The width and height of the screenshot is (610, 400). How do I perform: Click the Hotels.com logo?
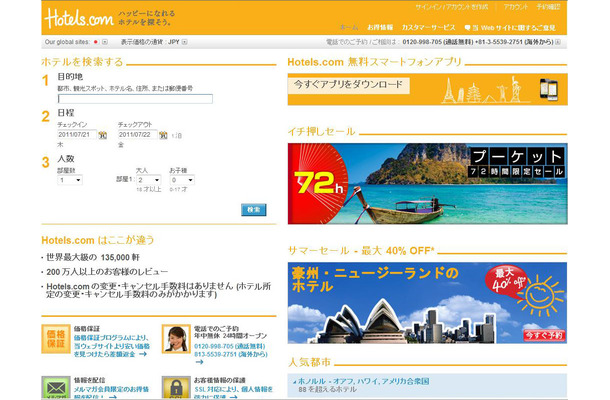coord(79,18)
